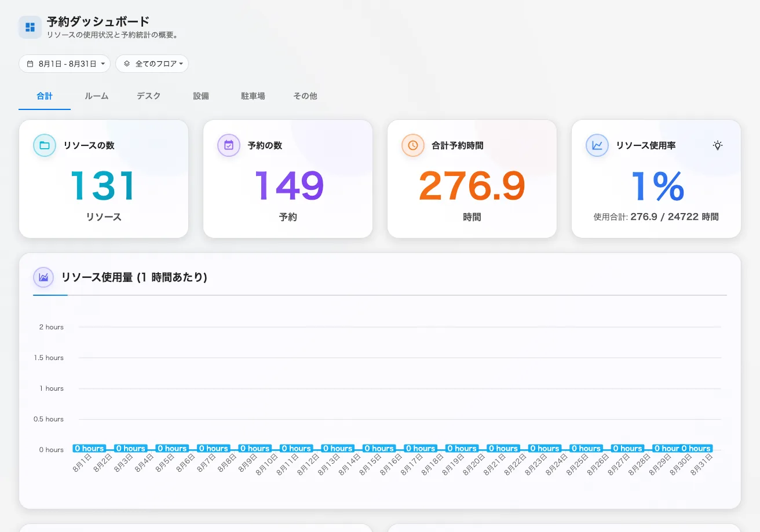This screenshot has height=532, width=760.
Task: Click the リソース使用量 (1 時間あたり) chart heading
Action: pyautogui.click(x=134, y=277)
